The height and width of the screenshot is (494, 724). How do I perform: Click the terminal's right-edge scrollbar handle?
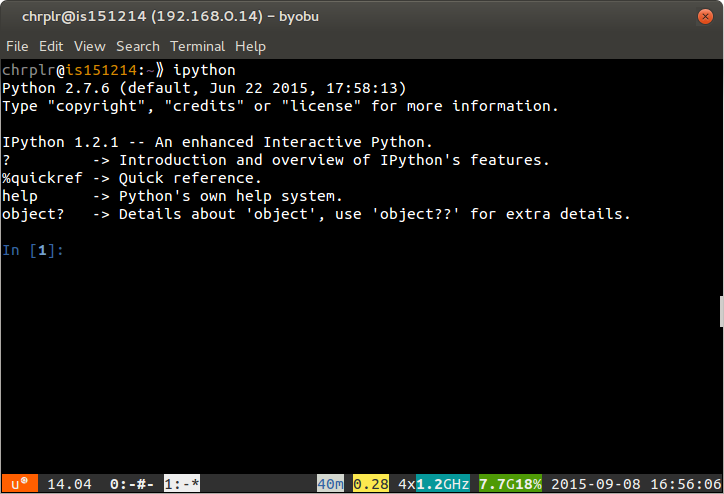click(720, 311)
